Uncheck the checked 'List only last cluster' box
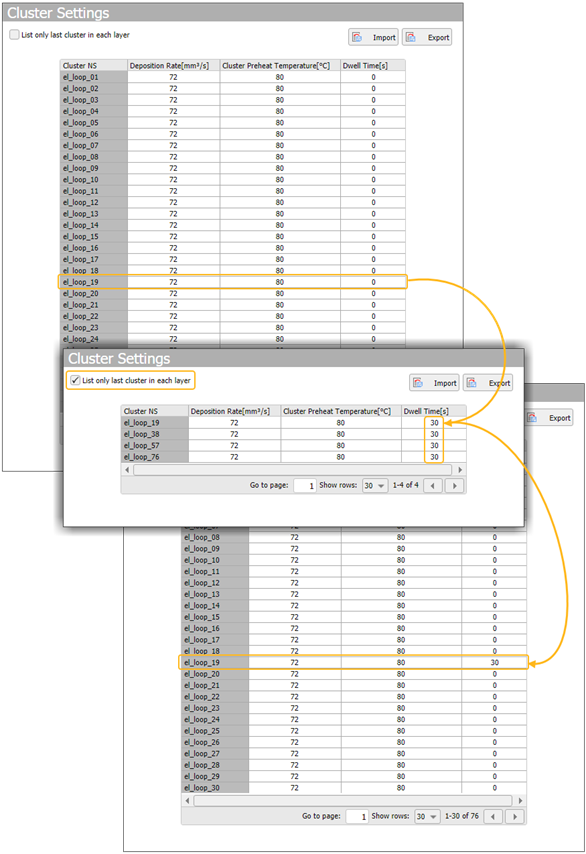Viewport: 586px width, 854px height. point(75,380)
